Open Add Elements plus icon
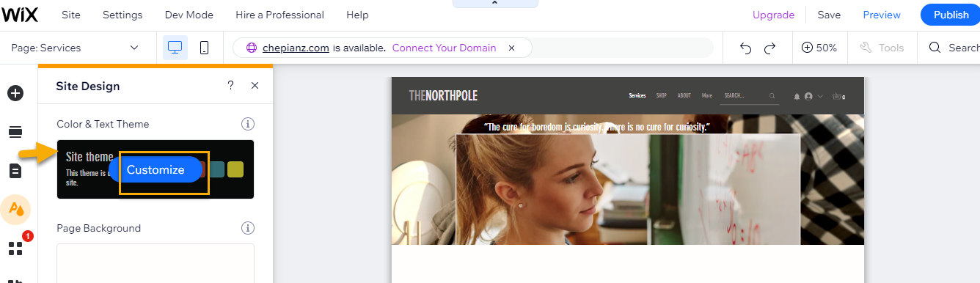The width and height of the screenshot is (980, 283). (15, 93)
